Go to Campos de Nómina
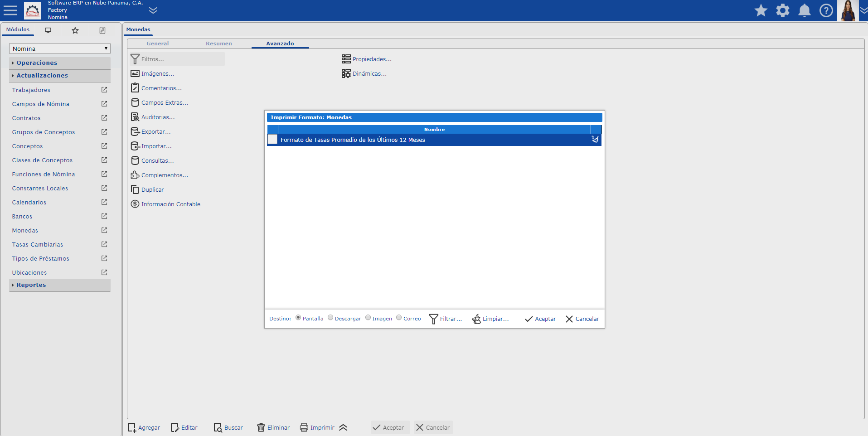 41,104
